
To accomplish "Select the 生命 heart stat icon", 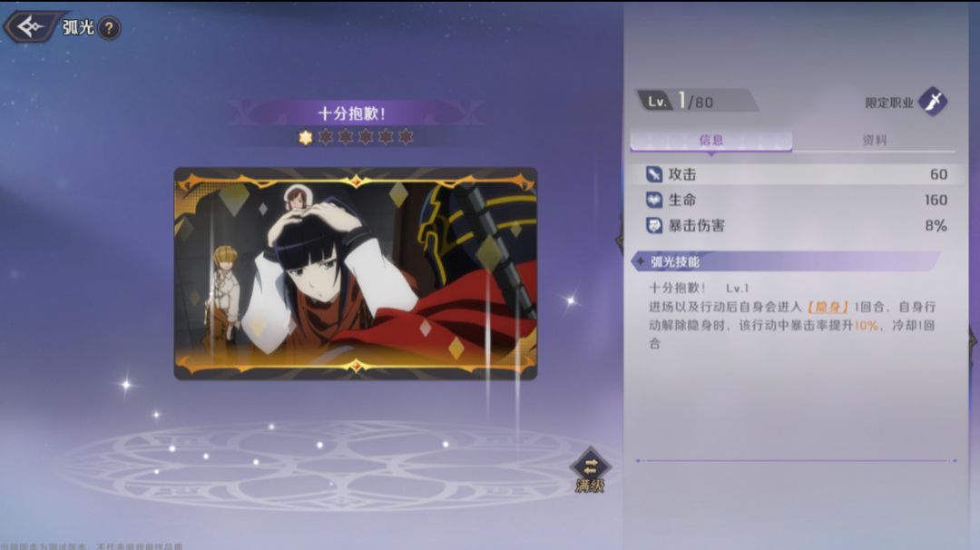I will pyautogui.click(x=653, y=200).
